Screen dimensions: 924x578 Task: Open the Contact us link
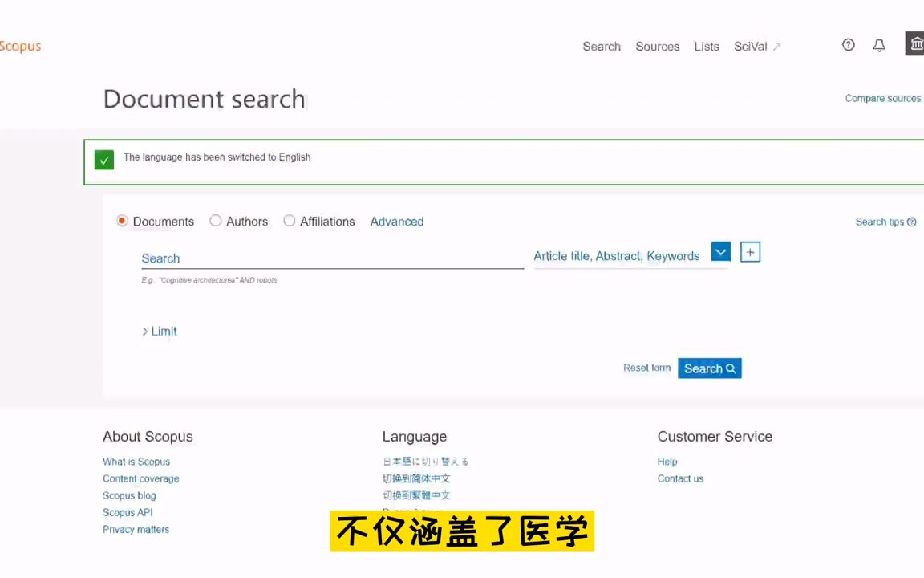point(681,479)
